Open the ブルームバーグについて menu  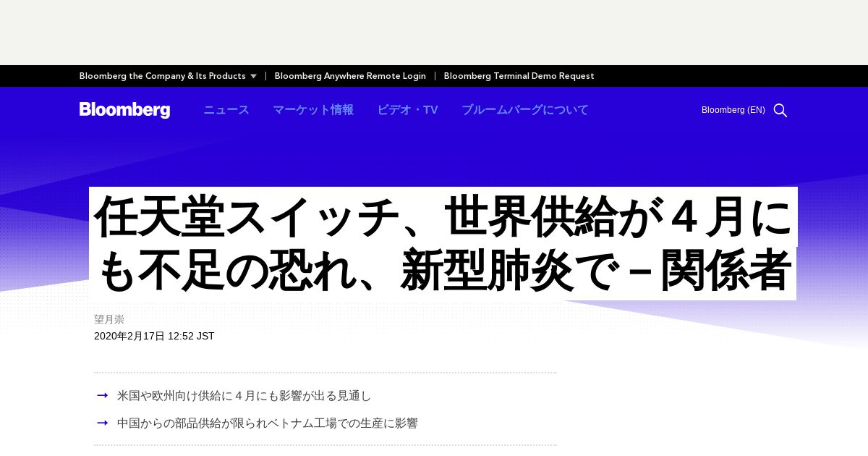coord(525,110)
